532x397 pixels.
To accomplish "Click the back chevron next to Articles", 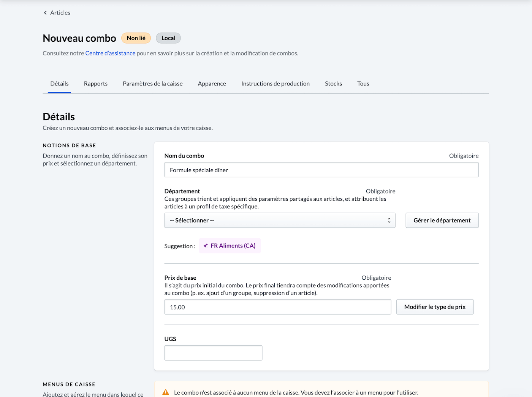I will point(45,13).
